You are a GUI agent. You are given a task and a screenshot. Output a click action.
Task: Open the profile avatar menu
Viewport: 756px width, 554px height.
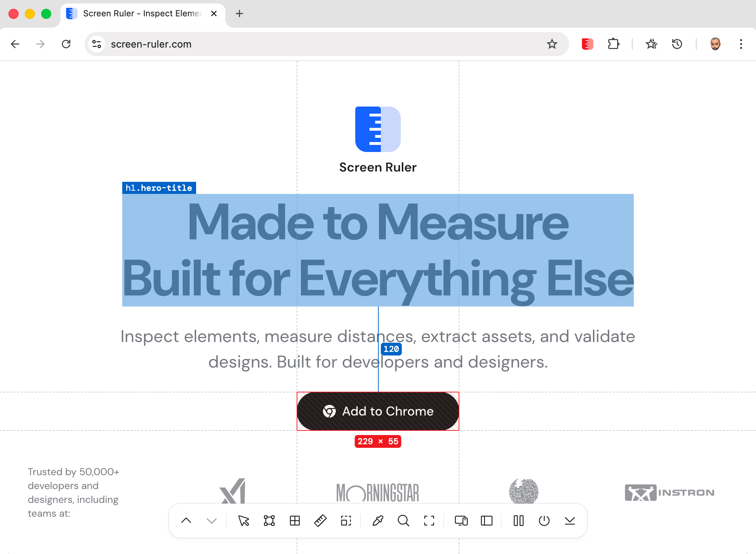coord(715,44)
